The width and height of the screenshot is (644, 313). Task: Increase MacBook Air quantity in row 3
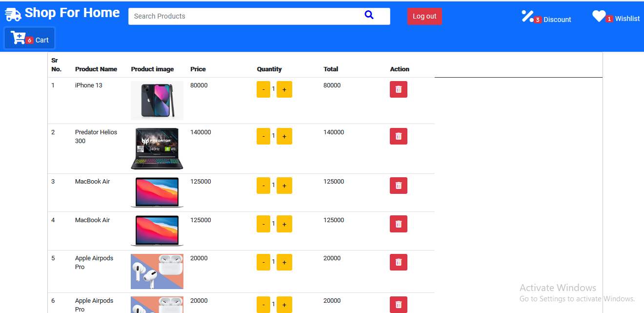(284, 185)
